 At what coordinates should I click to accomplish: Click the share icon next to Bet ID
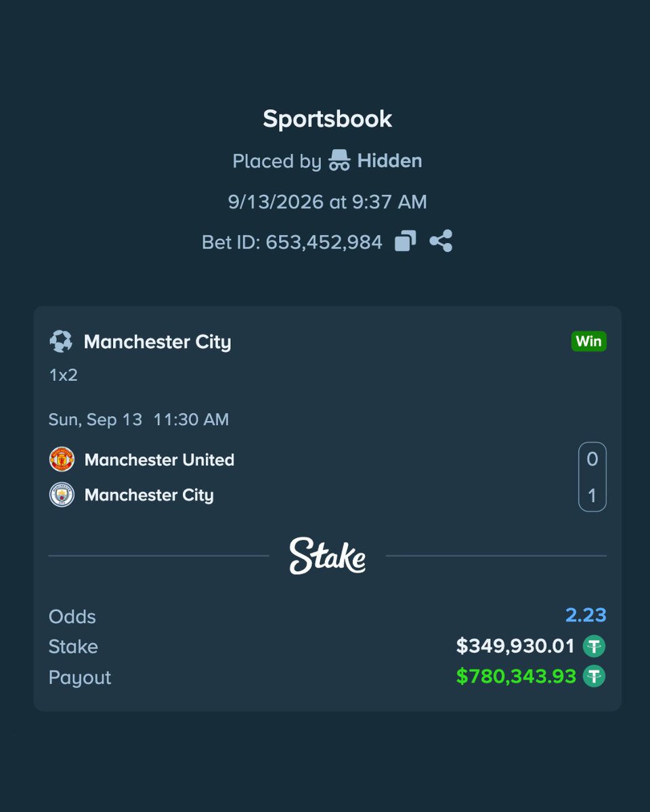click(x=441, y=241)
